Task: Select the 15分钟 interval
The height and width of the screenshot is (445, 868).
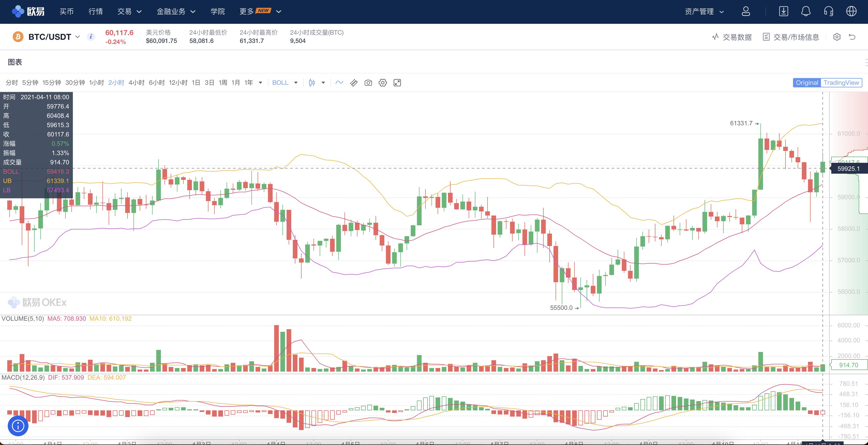Action: [x=51, y=83]
